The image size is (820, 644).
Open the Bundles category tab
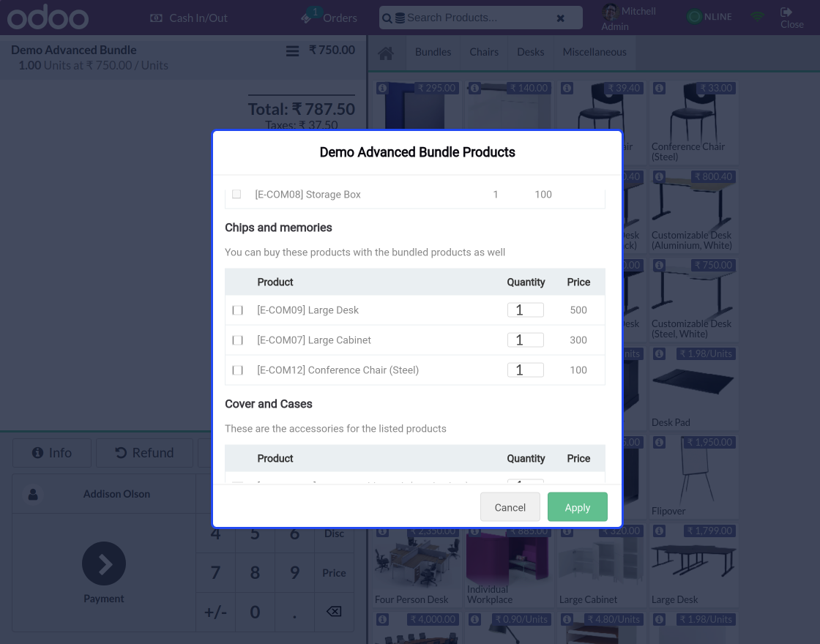tap(433, 52)
